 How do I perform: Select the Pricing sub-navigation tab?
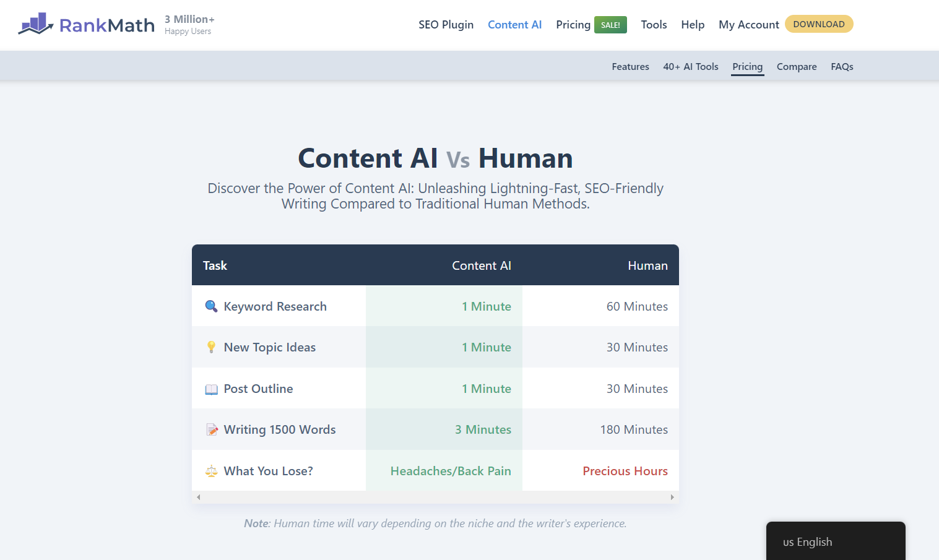click(x=747, y=66)
